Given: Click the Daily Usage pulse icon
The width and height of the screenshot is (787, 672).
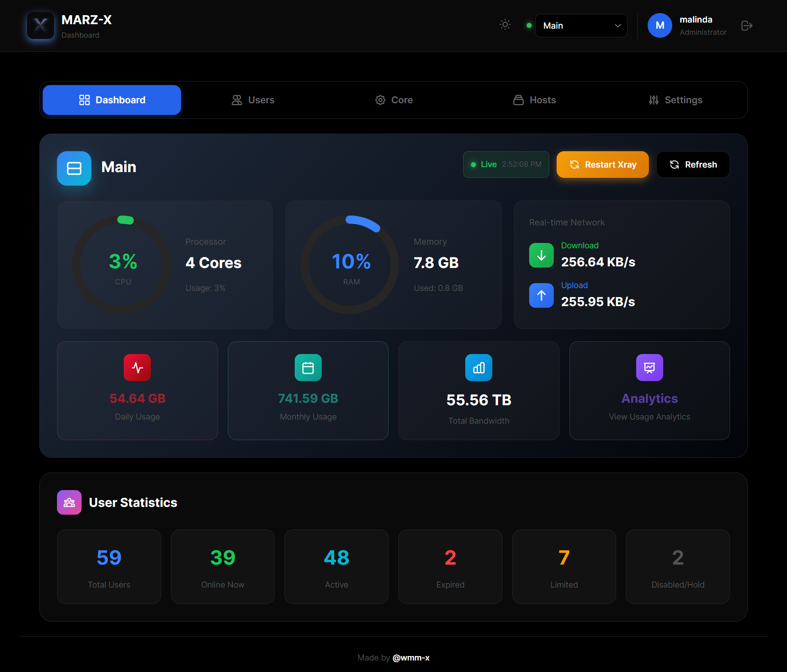Looking at the screenshot, I should click(137, 368).
